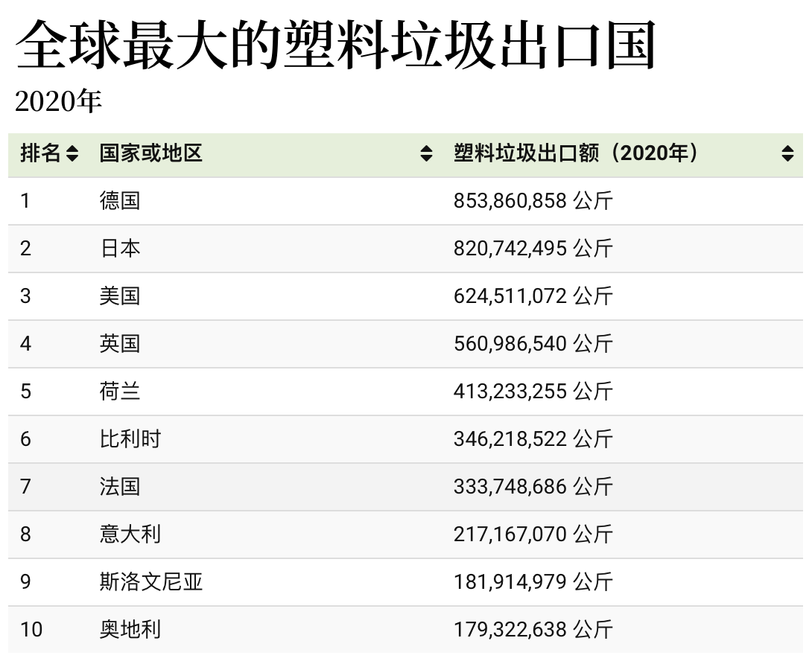Click on 比利时 country name
Viewport: 812px width, 670px height.
tap(130, 439)
